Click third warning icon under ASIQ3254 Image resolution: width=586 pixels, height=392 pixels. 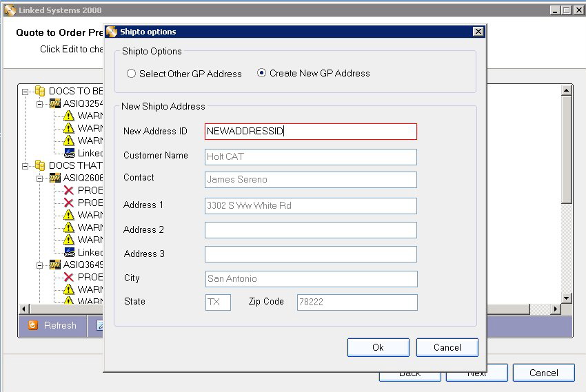click(69, 141)
